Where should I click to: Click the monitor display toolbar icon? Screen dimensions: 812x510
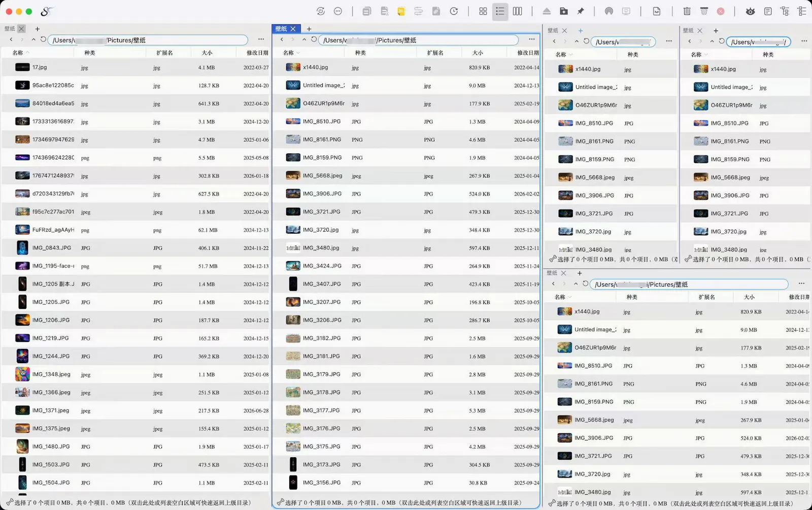click(x=626, y=11)
